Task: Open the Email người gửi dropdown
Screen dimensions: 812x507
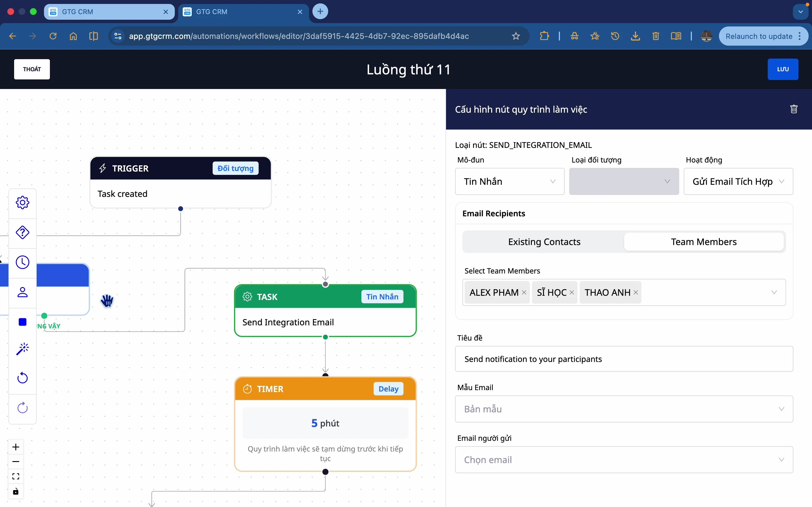Action: (624, 460)
